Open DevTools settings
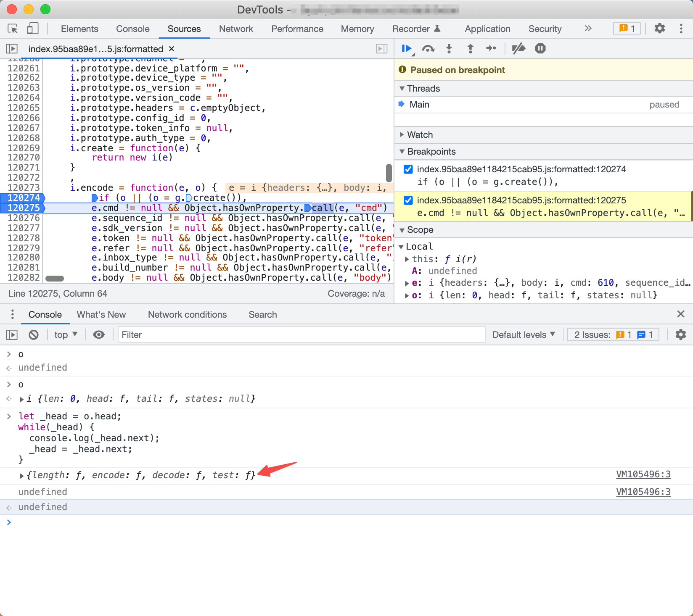 click(659, 29)
